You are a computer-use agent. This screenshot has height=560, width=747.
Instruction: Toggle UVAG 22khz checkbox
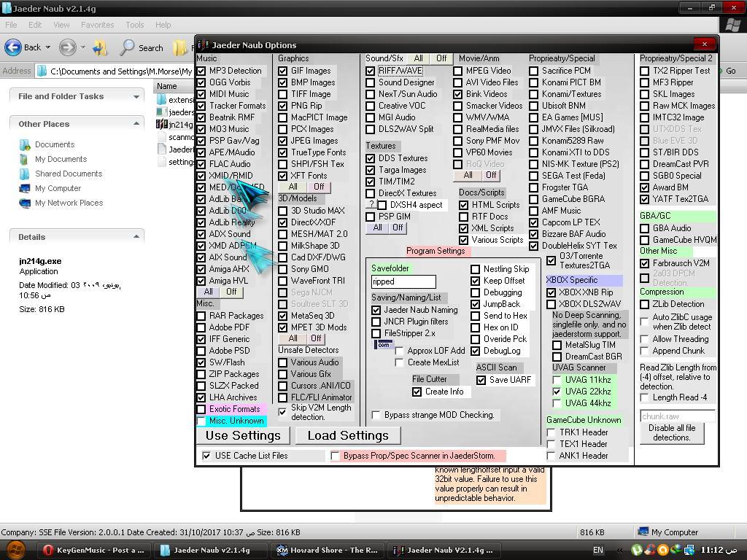557,392
